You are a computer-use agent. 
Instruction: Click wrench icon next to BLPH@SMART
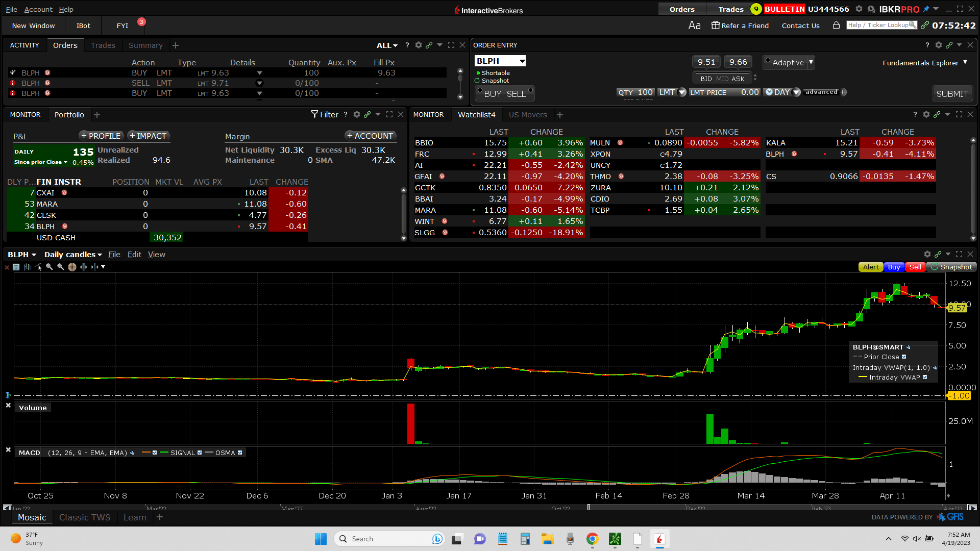pyautogui.click(x=908, y=347)
